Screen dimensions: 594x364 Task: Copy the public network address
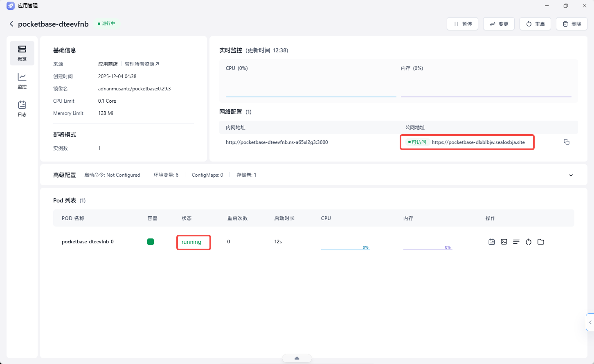tap(567, 142)
